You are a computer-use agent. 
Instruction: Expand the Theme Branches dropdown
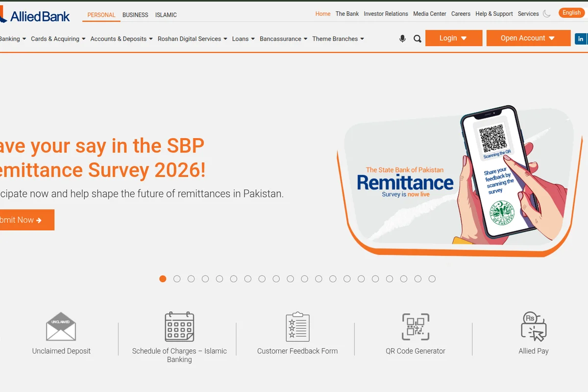coord(338,38)
